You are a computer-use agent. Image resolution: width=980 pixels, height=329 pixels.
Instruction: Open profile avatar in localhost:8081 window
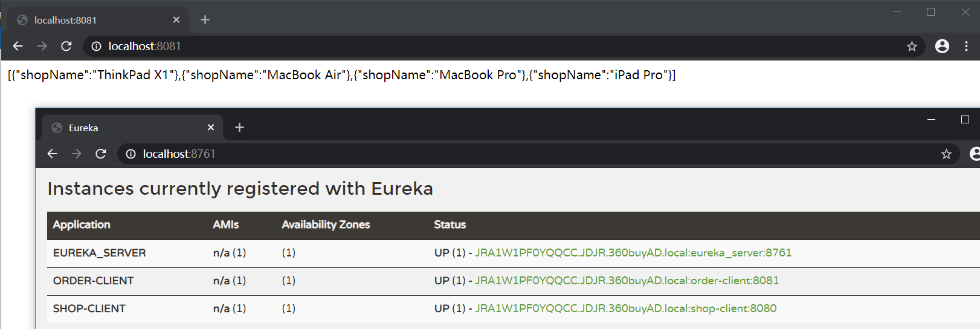942,46
